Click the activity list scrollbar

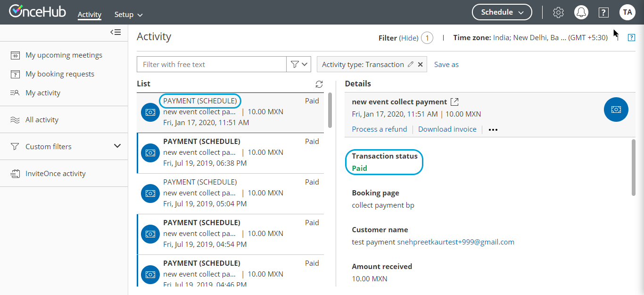point(330,110)
